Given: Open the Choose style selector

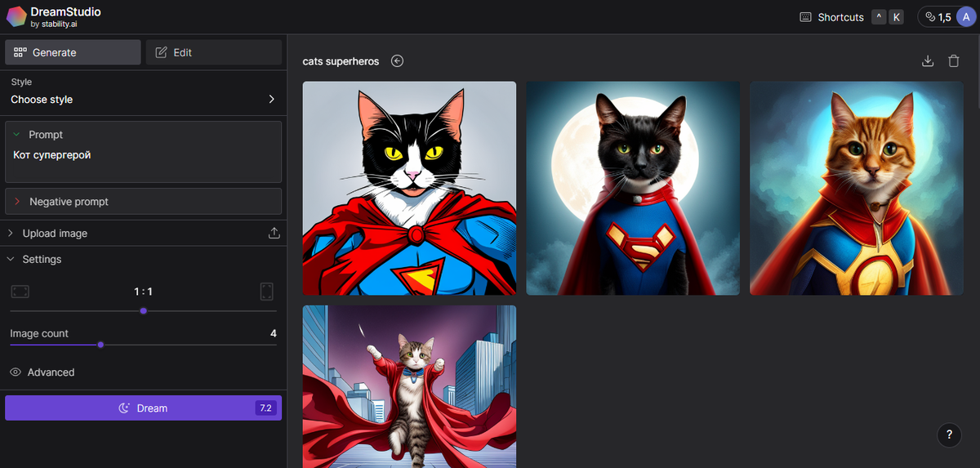Looking at the screenshot, I should coord(143,91).
